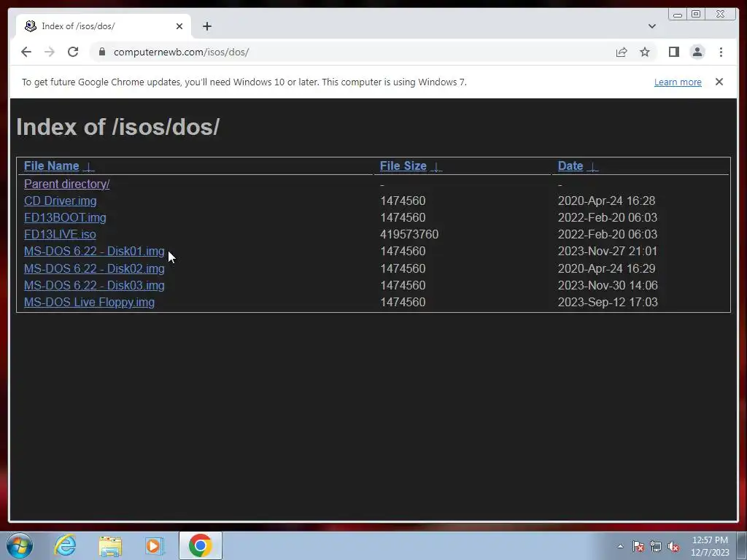Open the Action Center flag icon
The width and height of the screenshot is (747, 560).
(x=638, y=547)
